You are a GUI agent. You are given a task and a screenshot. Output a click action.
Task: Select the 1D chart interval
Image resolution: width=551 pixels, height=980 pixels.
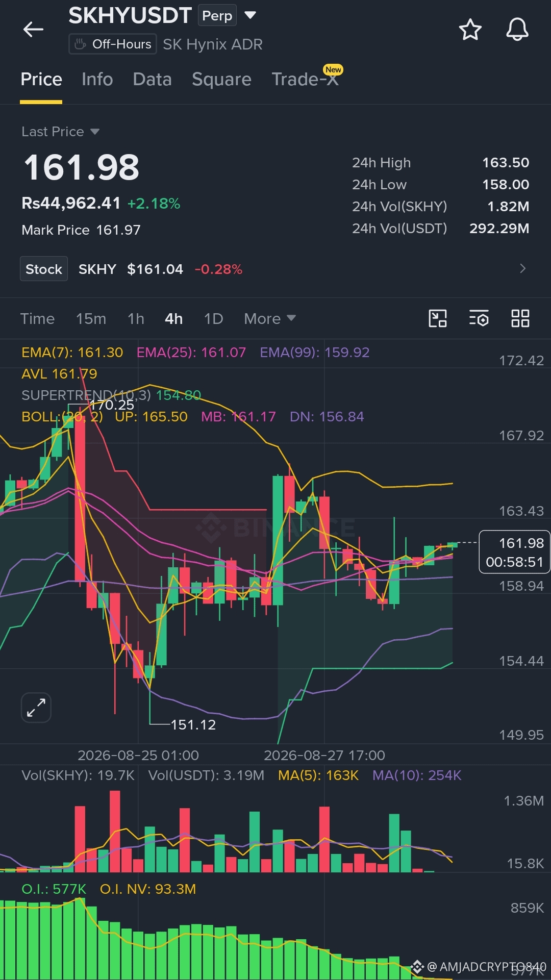coord(213,319)
